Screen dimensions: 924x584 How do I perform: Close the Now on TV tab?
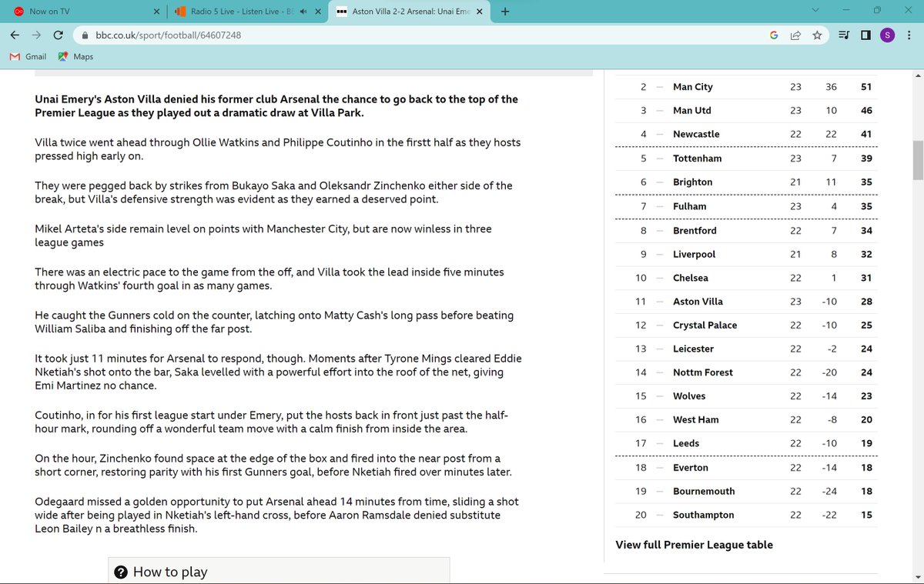coord(156,12)
